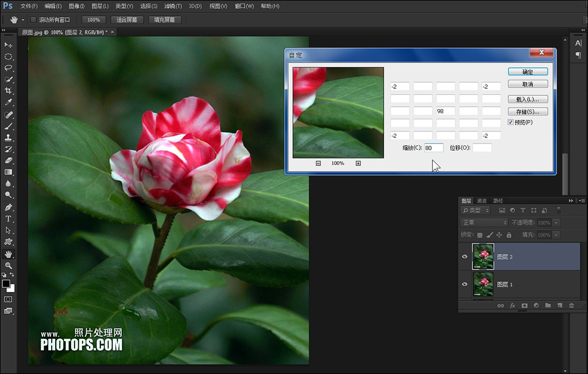This screenshot has width=588, height=374.
Task: Create new adjustment layer icon
Action: (536, 306)
